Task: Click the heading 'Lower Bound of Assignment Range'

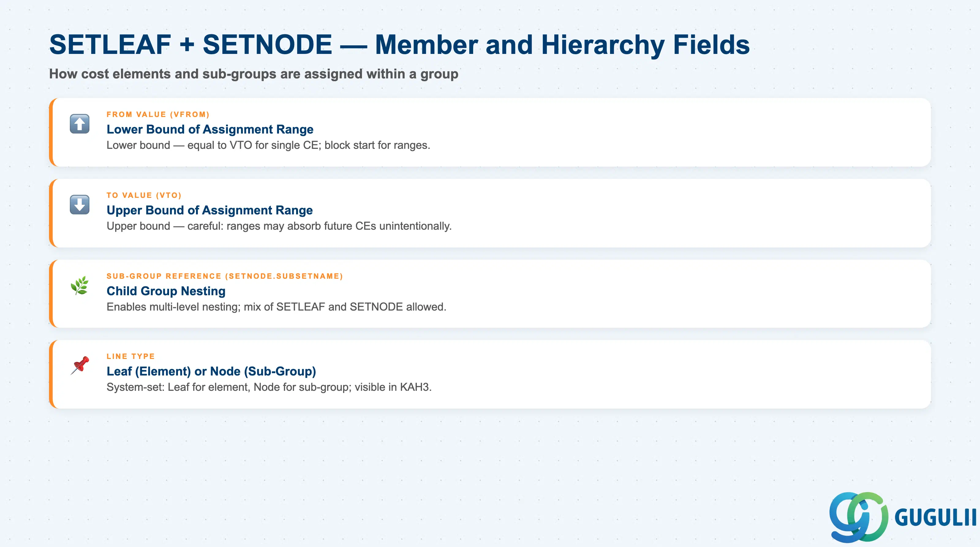Action: click(x=210, y=129)
